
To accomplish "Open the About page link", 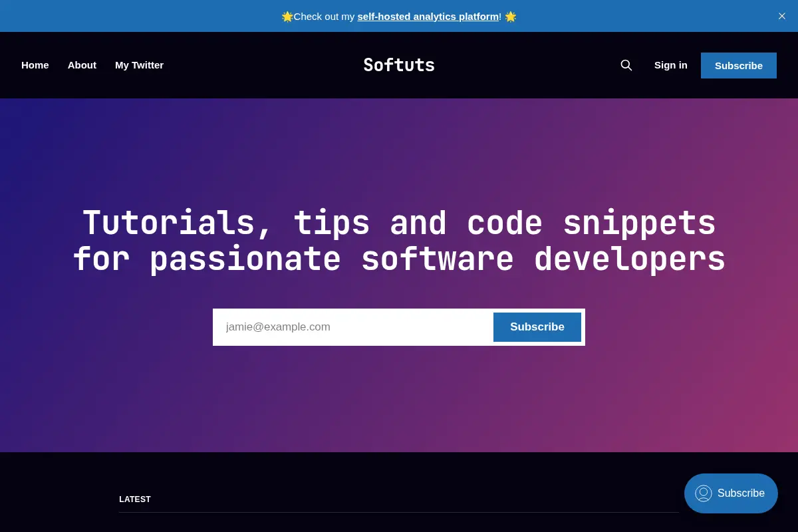I will (x=82, y=65).
